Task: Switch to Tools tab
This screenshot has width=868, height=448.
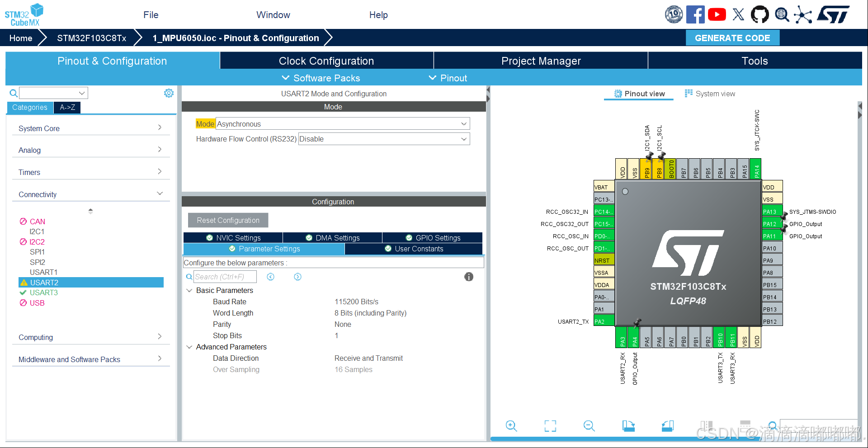Action: coord(755,61)
